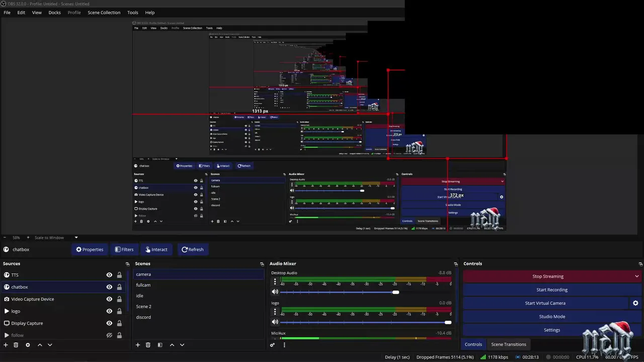The width and height of the screenshot is (644, 362).
Task: Click the logo media source play icon
Action: coord(7,311)
